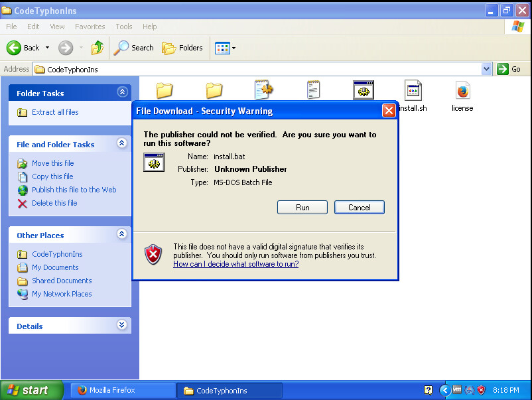
Task: Open the File menu
Action: [x=11, y=27]
